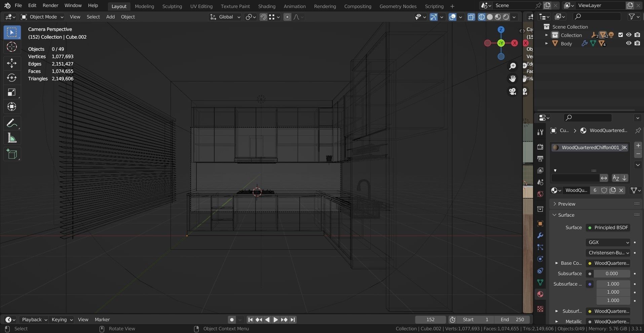Click the Principled BSDF surface button
The image size is (644, 333).
(x=608, y=227)
